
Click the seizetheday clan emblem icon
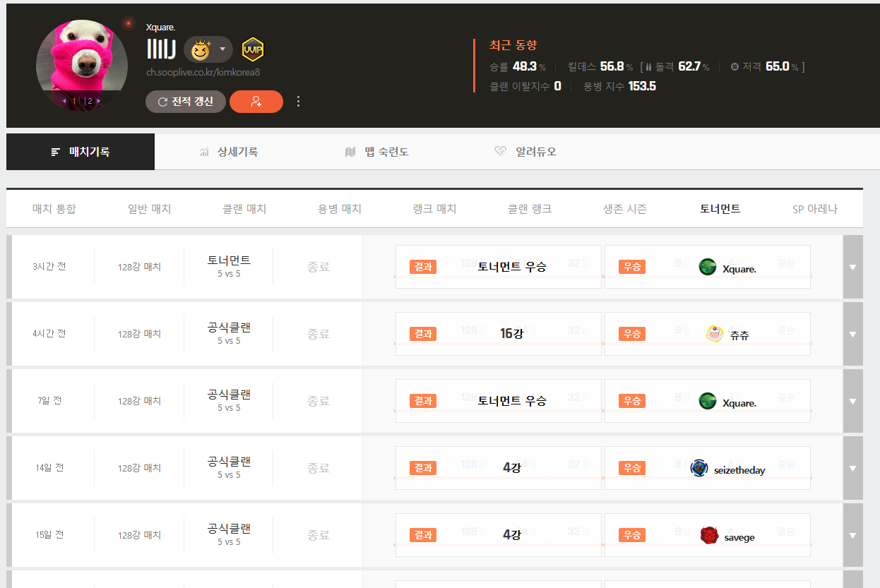coord(699,468)
